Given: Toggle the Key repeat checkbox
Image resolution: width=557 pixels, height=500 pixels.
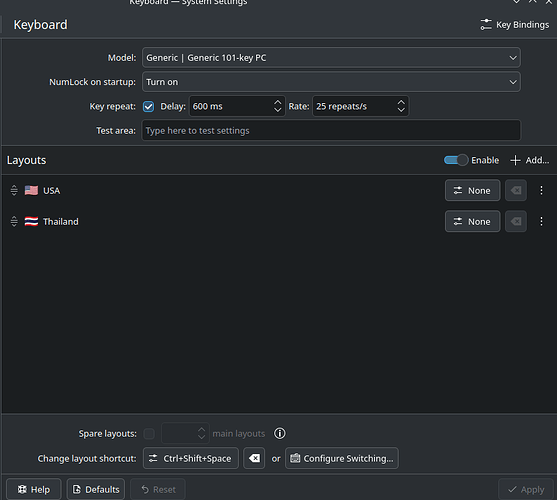Looking at the screenshot, I should 148,106.
